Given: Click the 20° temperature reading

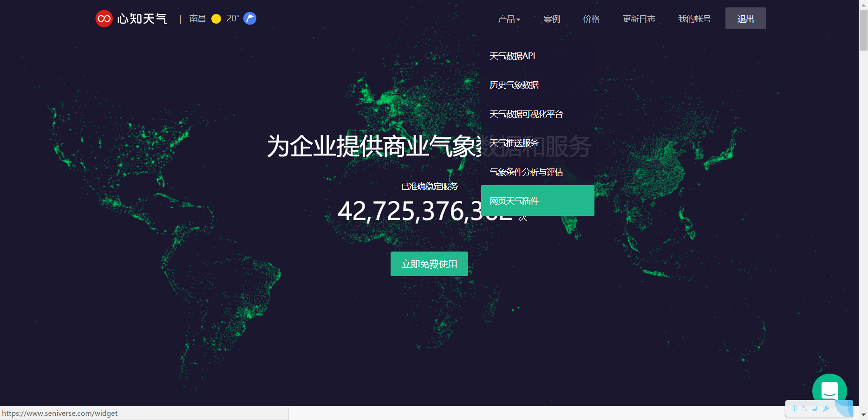Looking at the screenshot, I should pyautogui.click(x=233, y=18).
